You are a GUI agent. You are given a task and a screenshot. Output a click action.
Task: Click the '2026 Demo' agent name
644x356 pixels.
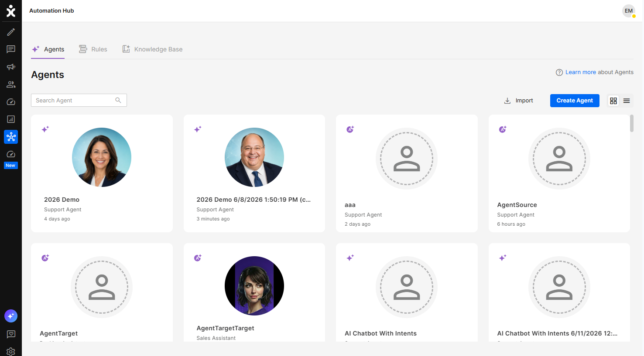[x=62, y=200]
